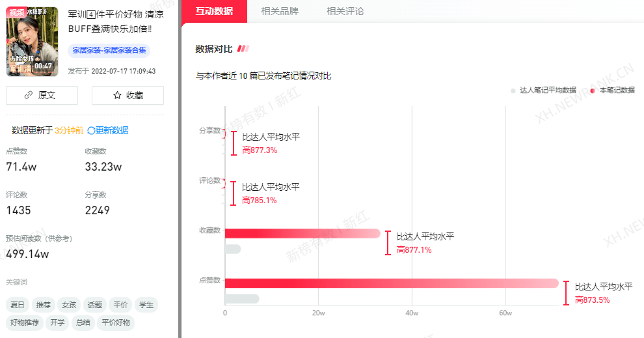644x338 pixels.
Task: Click the 高873.5% likes comparison text
Action: [592, 300]
